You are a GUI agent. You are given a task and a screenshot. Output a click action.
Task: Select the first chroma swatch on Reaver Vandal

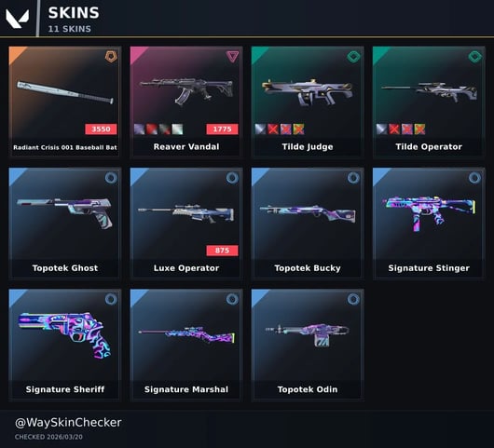pos(139,129)
